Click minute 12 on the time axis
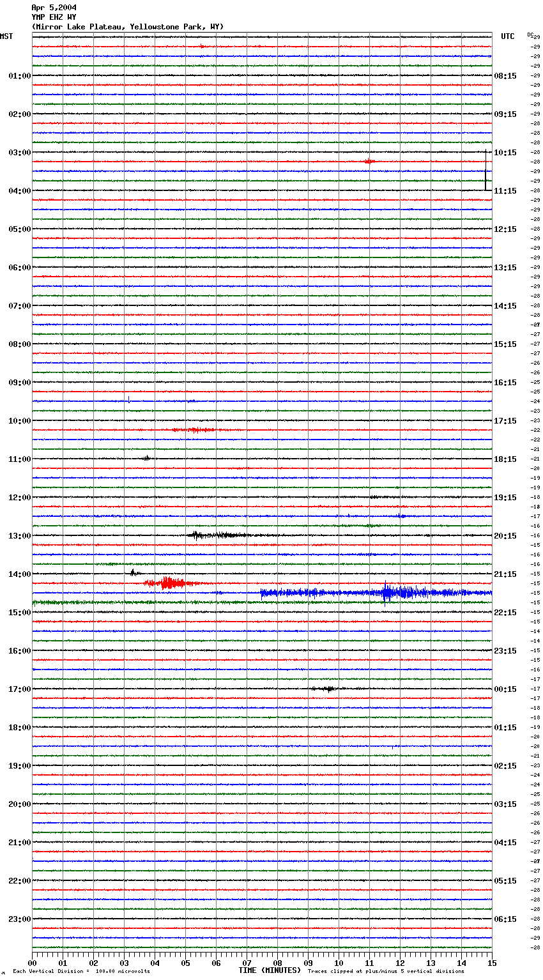Screen dimensions: 543x980 (400, 963)
